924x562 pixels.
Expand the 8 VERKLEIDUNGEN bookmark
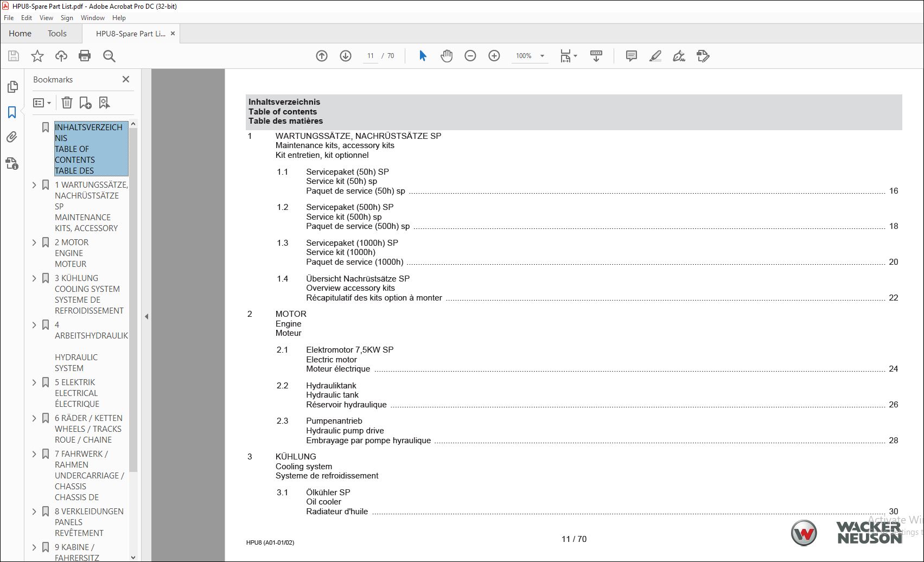point(34,512)
